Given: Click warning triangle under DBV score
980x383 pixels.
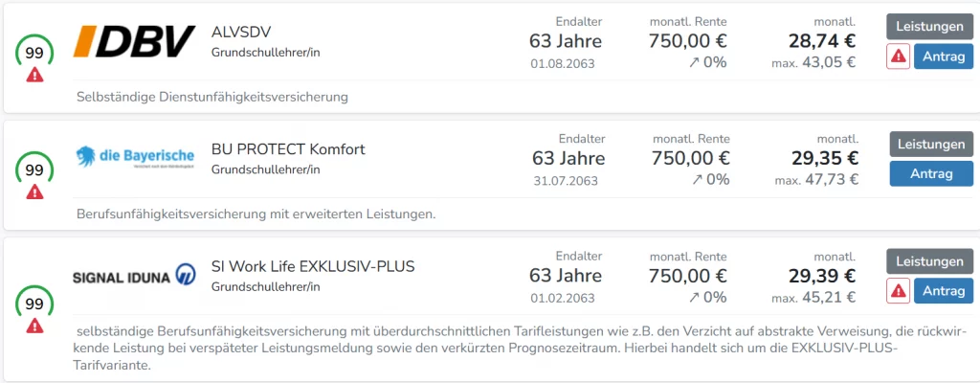Looking at the screenshot, I should [34, 75].
